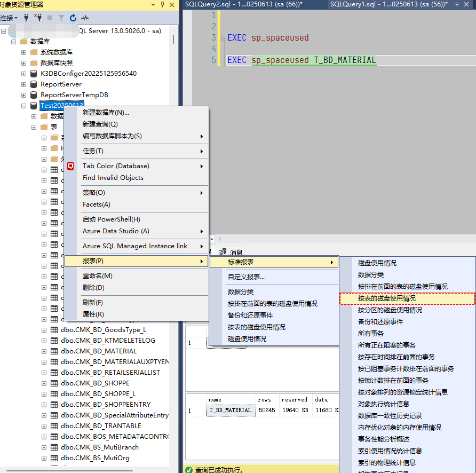476x473 pixels.
Task: Switch to the SQLQuery1.sql tab
Action: tap(384, 5)
